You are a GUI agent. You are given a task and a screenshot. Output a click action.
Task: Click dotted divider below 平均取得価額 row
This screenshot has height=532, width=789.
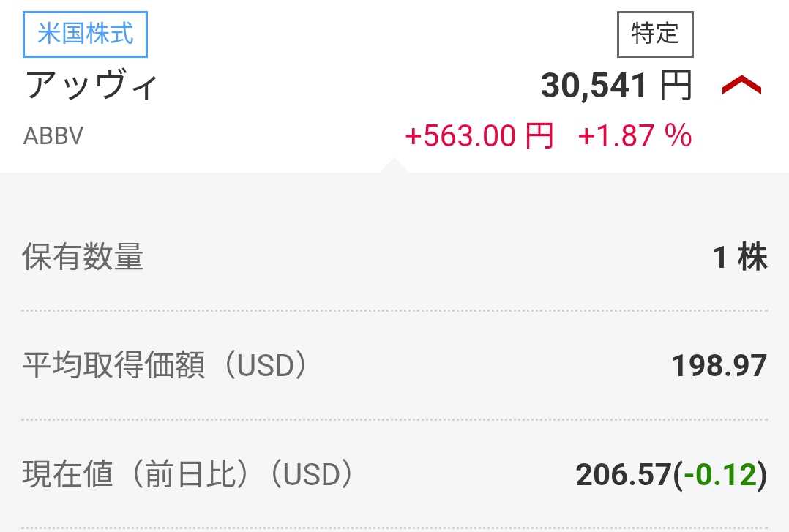pyautogui.click(x=394, y=419)
